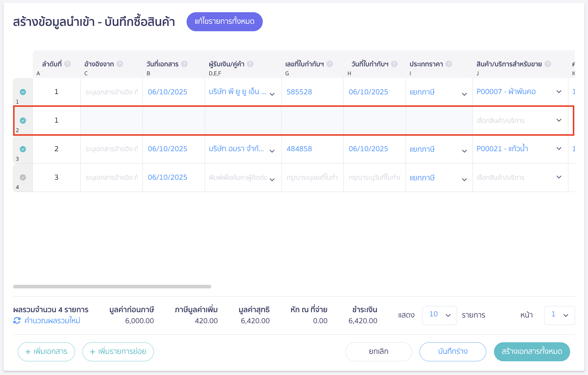Click plus icon on เพิ่มรายการย่อย button
This screenshot has width=588, height=375.
point(92,351)
